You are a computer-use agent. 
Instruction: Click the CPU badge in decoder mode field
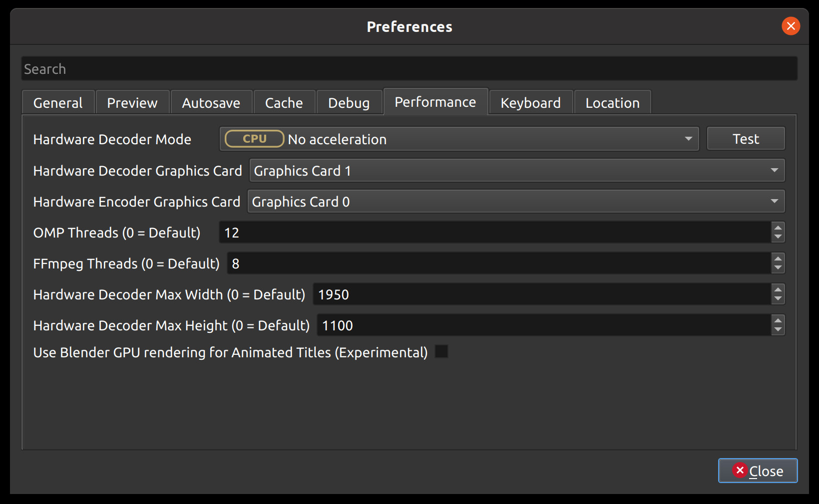pos(254,139)
